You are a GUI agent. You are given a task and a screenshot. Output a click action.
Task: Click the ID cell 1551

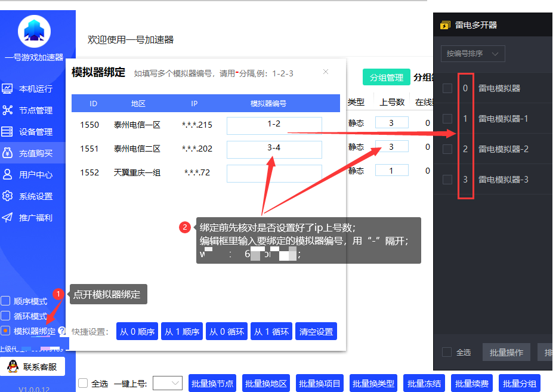pyautogui.click(x=89, y=149)
